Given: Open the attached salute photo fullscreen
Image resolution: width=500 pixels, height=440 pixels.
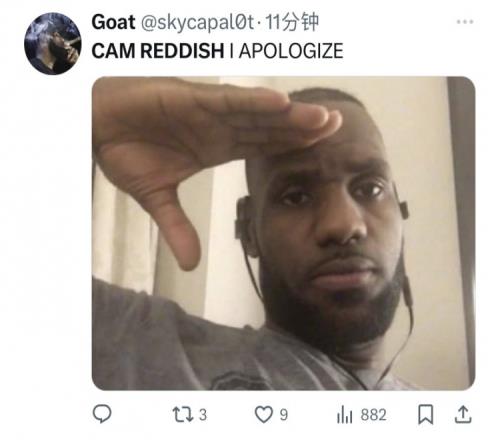Looking at the screenshot, I should pyautogui.click(x=283, y=233).
